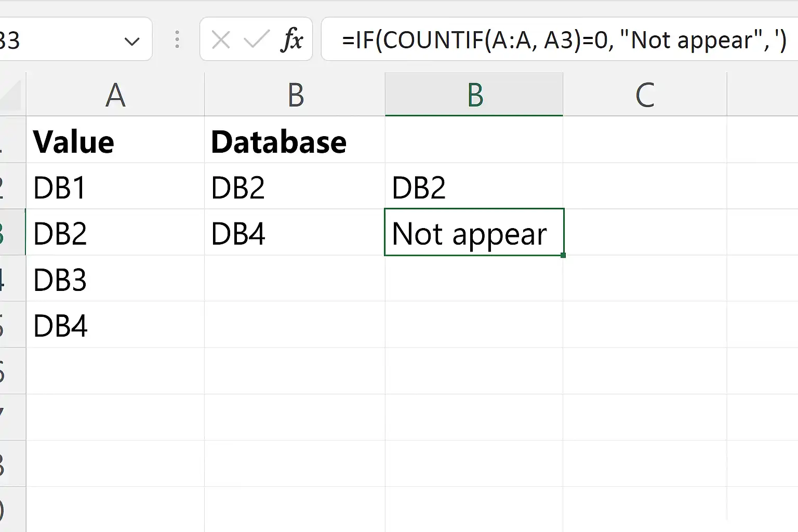Confirm formula with the checkmark icon

click(x=257, y=39)
